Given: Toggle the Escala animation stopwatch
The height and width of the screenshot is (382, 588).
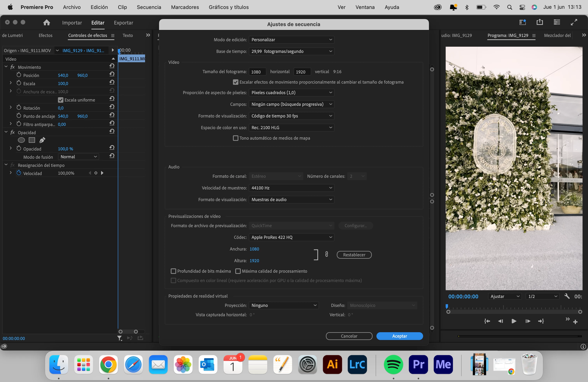Looking at the screenshot, I should [x=19, y=83].
